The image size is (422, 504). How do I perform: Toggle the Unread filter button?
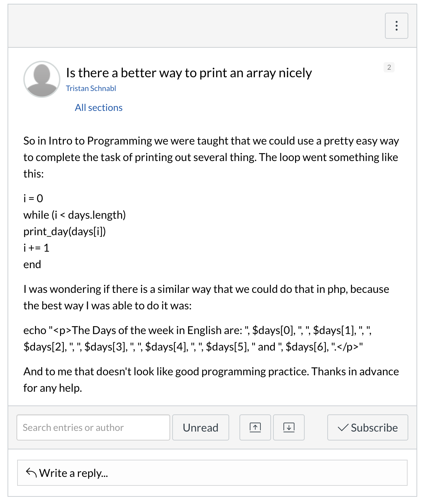point(200,427)
